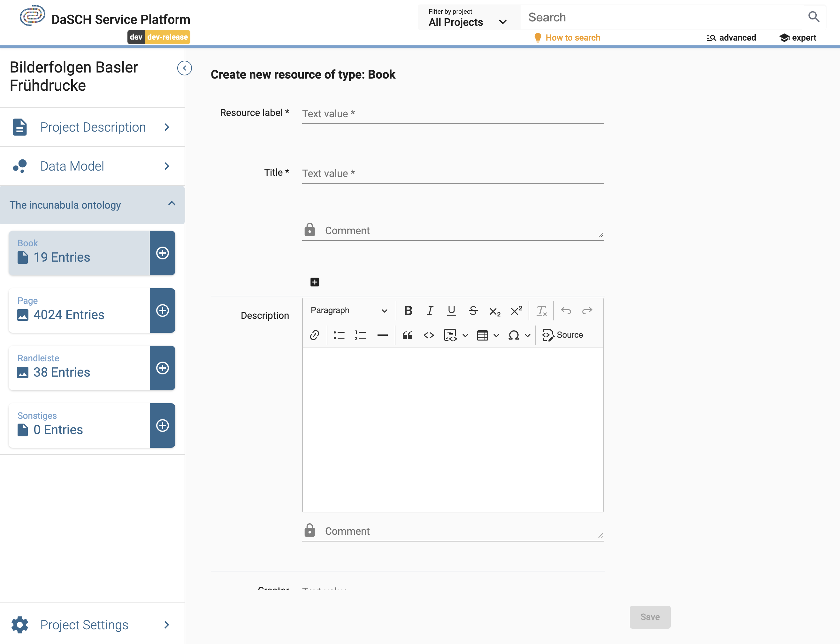The image size is (840, 644).
Task: Toggle bold formatting in the Description editor
Action: click(x=408, y=310)
